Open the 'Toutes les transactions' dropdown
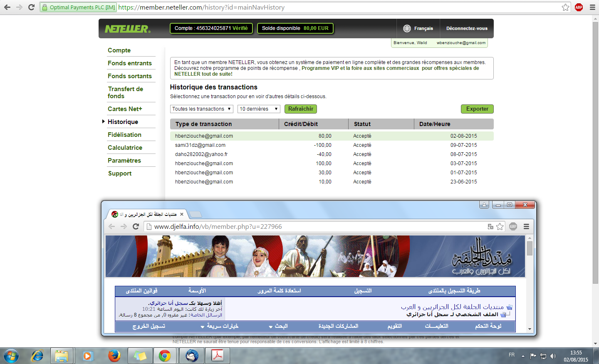Image resolution: width=599 pixels, height=364 pixels. 202,109
